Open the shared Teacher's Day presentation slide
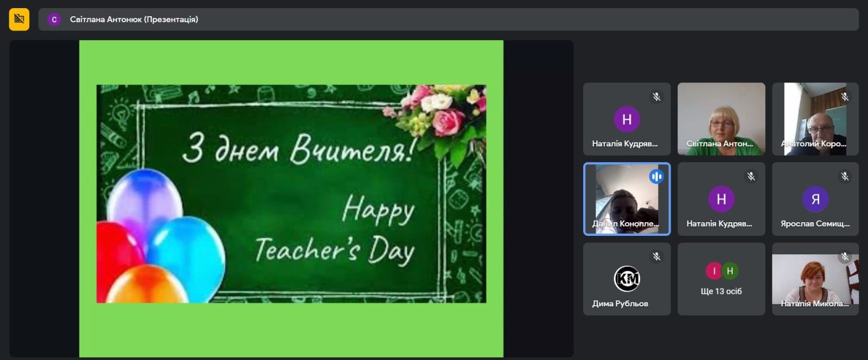The height and width of the screenshot is (360, 868). 291,198
